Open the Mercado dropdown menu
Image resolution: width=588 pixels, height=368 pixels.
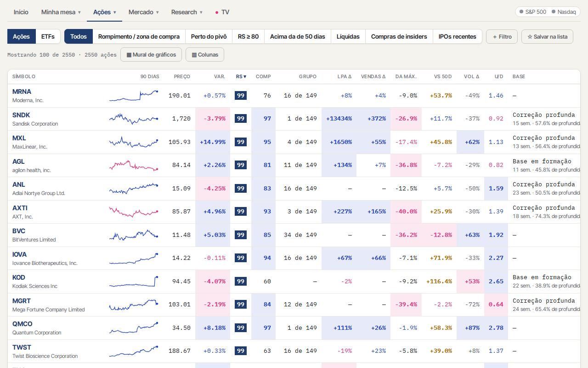pos(143,12)
